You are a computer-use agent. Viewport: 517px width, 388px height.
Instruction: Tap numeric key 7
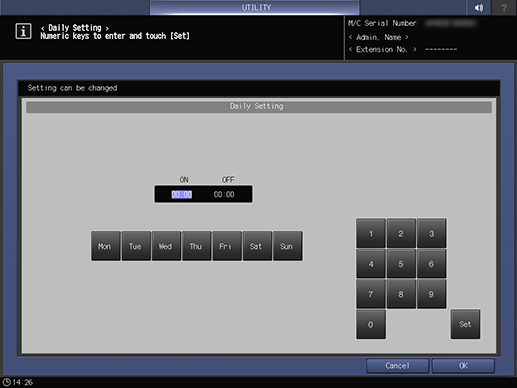point(371,294)
